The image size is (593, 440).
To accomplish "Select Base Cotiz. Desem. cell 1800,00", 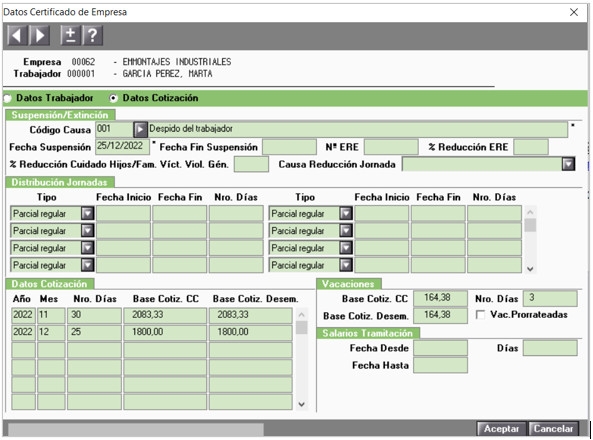I will point(251,333).
